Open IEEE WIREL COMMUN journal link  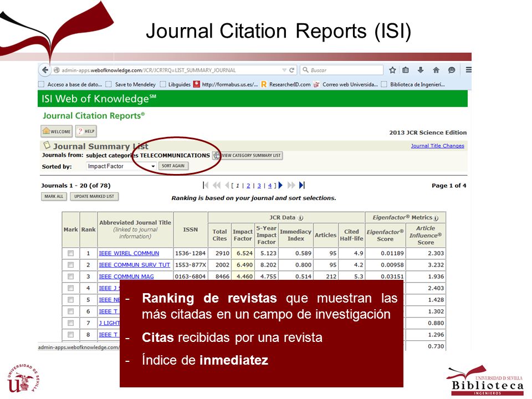pos(129,253)
